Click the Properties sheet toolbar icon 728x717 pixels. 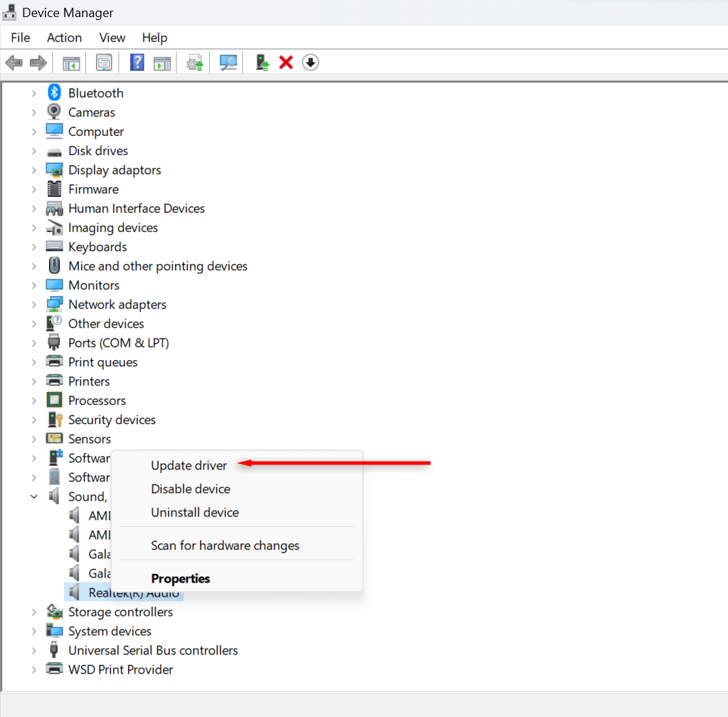105,63
